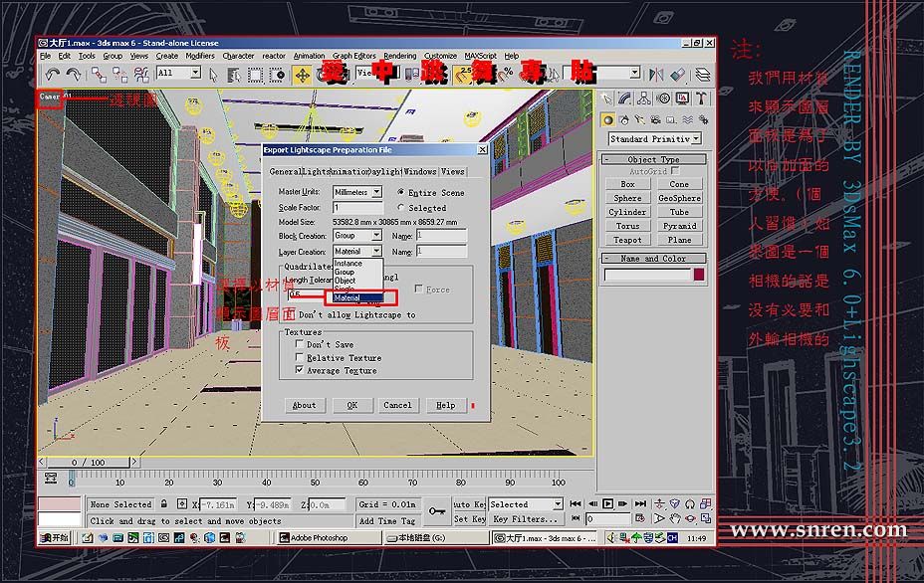Select the Selected radio button
The height and width of the screenshot is (583, 924).
(x=400, y=207)
